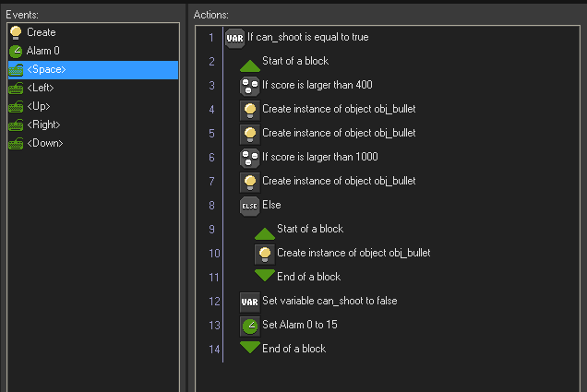The image size is (587, 392).
Task: Click the VAR icon for can_shoot check
Action: point(235,38)
